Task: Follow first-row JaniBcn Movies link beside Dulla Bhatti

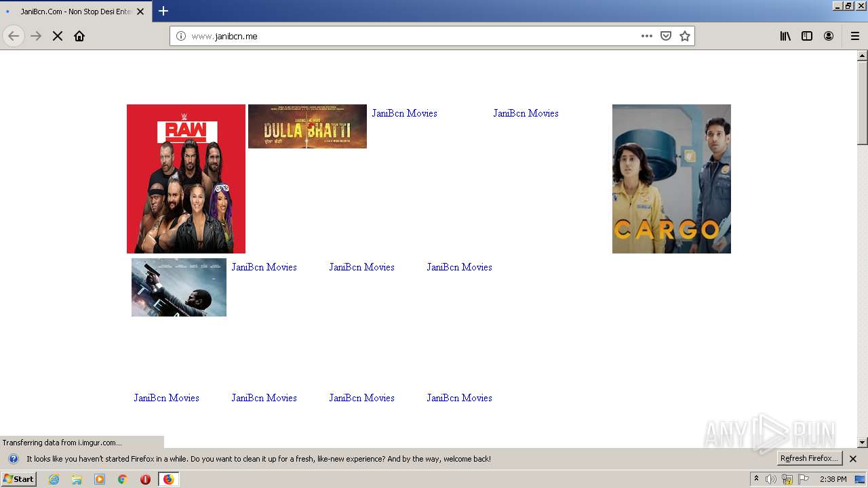Action: tap(404, 113)
